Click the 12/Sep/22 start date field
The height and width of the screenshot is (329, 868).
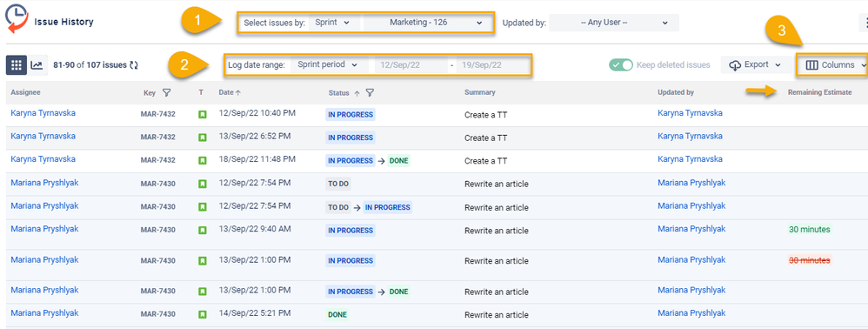tap(411, 64)
